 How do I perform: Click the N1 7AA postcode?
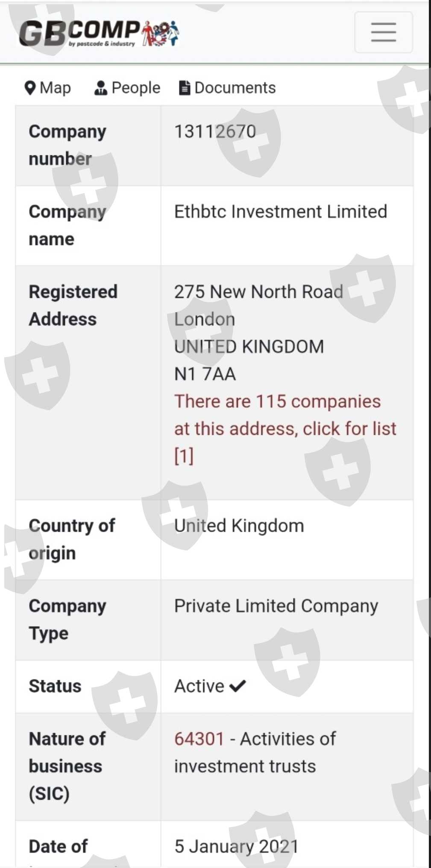(205, 374)
